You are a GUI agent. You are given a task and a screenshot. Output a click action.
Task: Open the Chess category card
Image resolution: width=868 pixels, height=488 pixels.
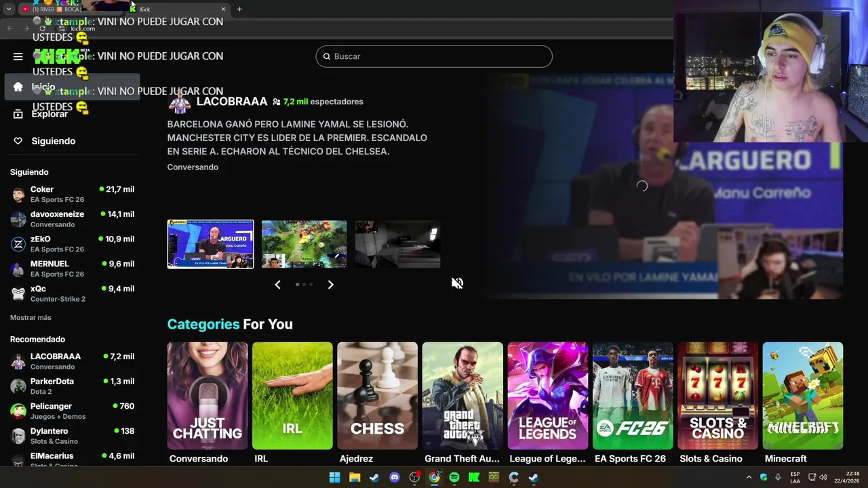click(377, 396)
